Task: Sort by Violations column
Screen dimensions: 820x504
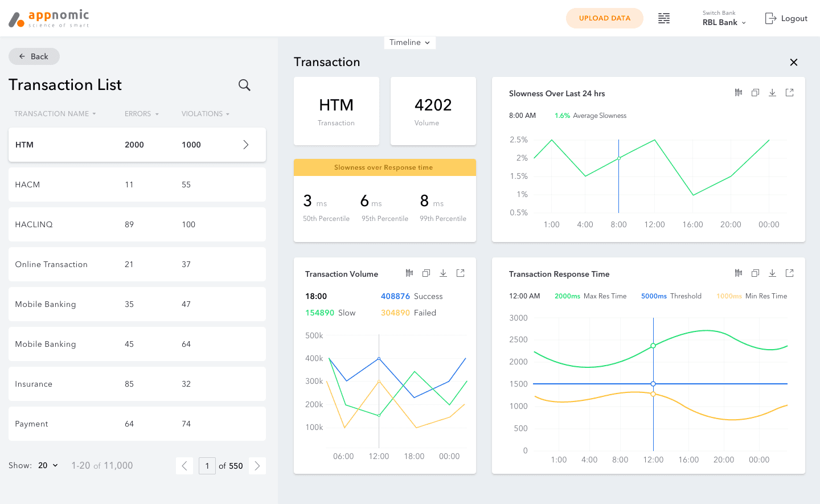Action: pyautogui.click(x=205, y=114)
